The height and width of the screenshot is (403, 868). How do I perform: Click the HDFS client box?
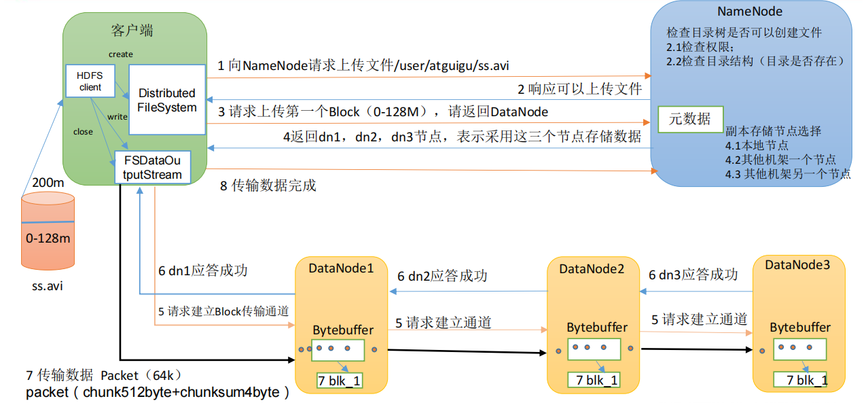(x=90, y=82)
